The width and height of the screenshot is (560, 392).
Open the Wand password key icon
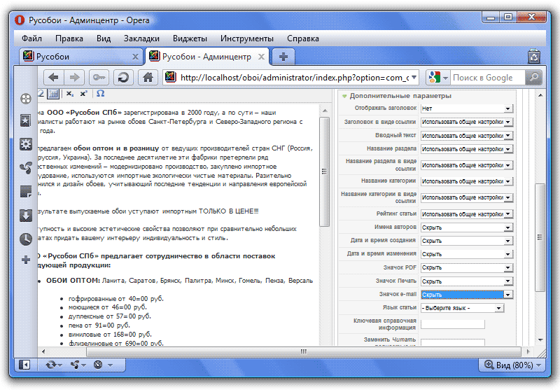99,78
